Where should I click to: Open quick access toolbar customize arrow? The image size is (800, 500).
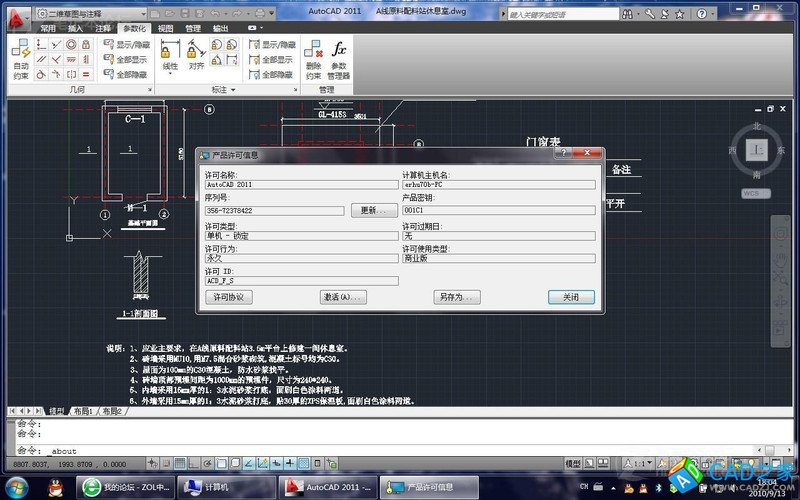[271, 13]
